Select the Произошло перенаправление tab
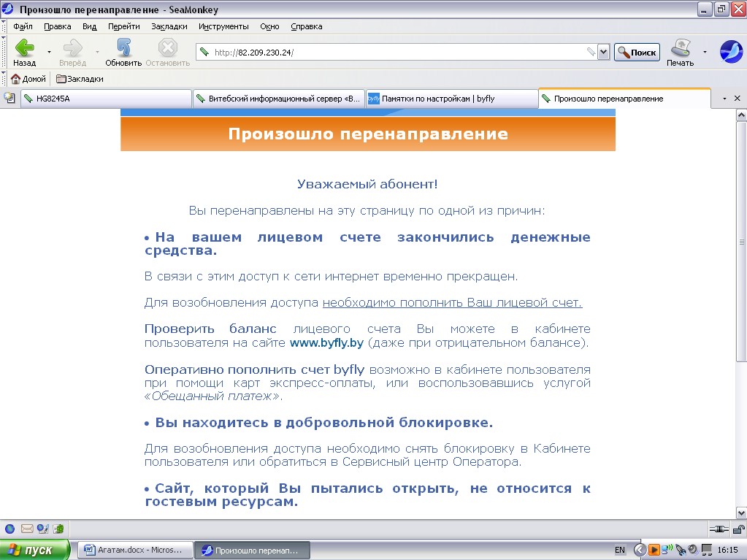747x560 pixels. (x=624, y=98)
